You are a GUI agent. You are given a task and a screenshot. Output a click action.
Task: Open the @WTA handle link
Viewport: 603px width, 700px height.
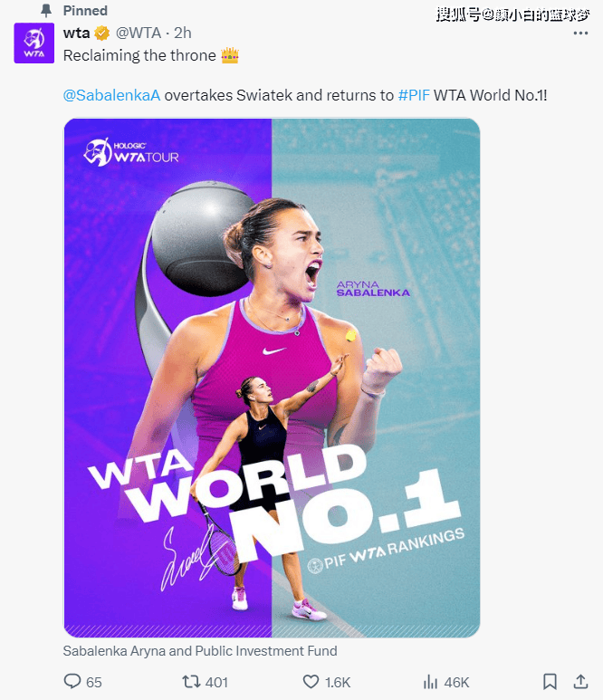click(139, 33)
